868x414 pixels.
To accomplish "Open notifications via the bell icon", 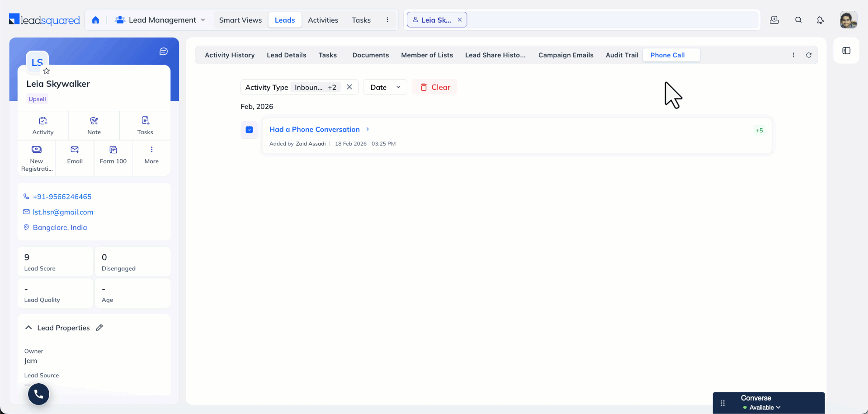I will [x=821, y=20].
